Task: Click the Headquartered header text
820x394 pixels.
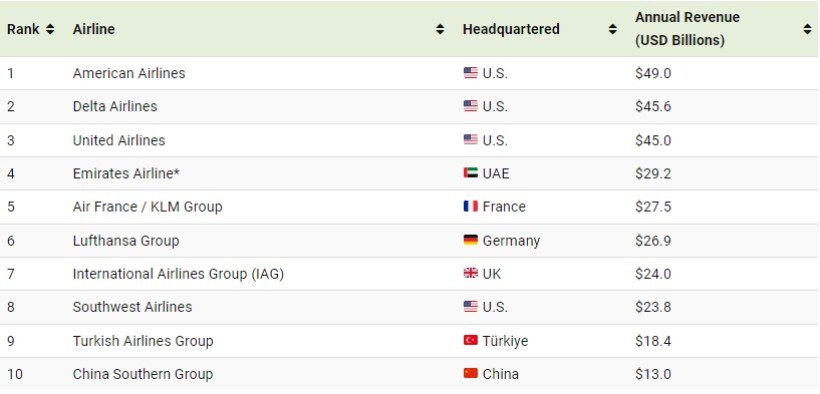Action: tap(511, 29)
